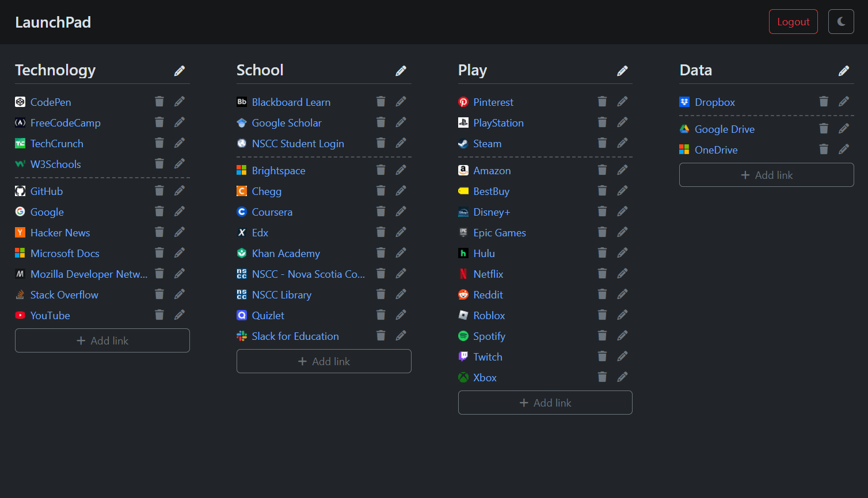
Task: Edit the W3Schools link
Action: [180, 163]
